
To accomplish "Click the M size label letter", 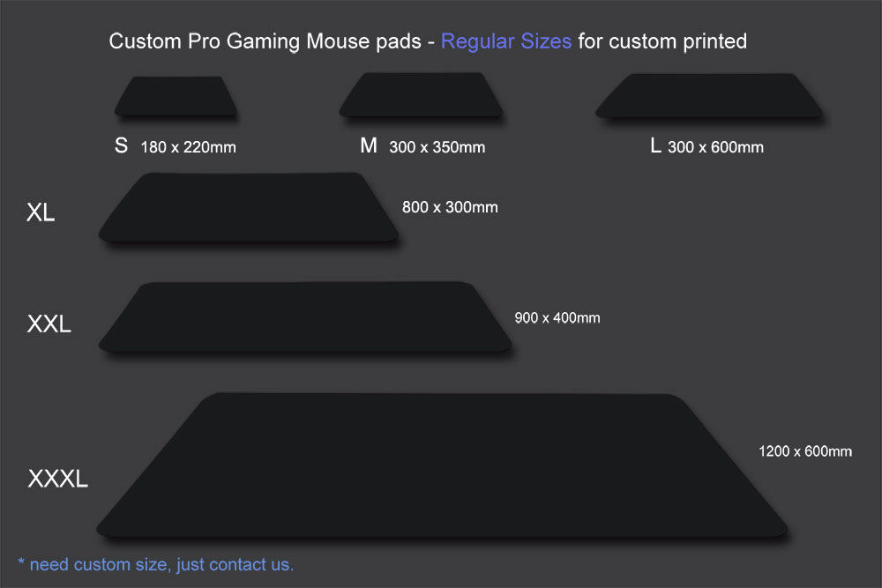I will 369,145.
